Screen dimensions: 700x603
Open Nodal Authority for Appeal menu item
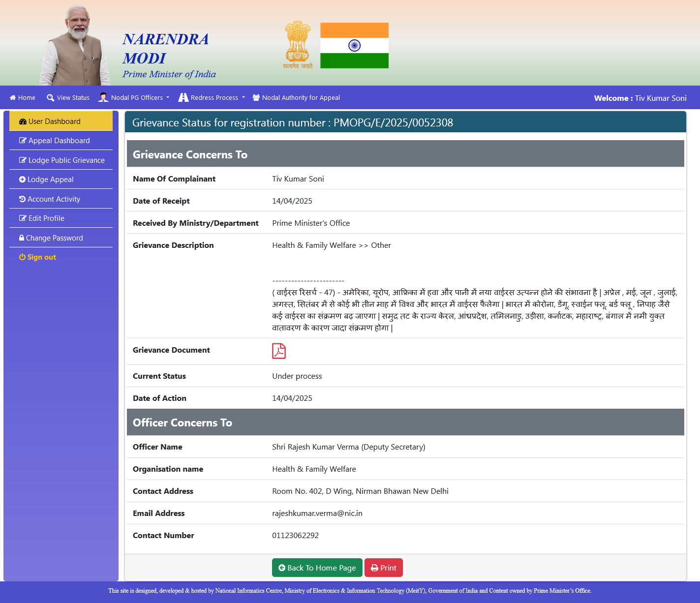296,98
